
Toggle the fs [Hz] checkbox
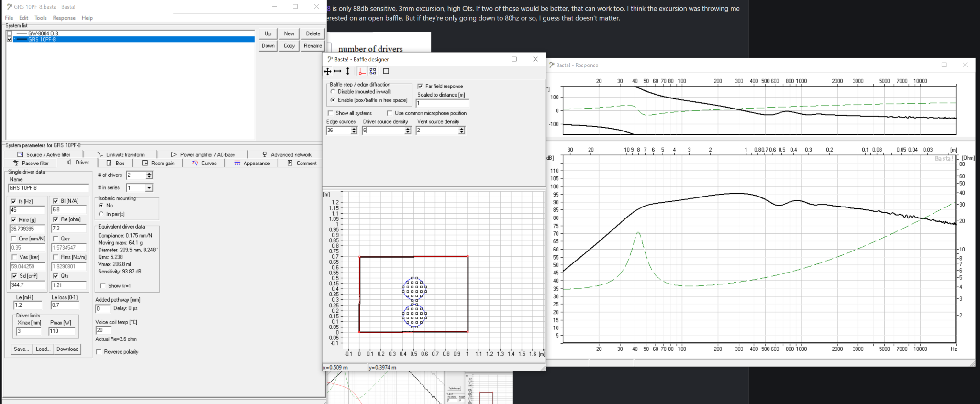[14, 201]
